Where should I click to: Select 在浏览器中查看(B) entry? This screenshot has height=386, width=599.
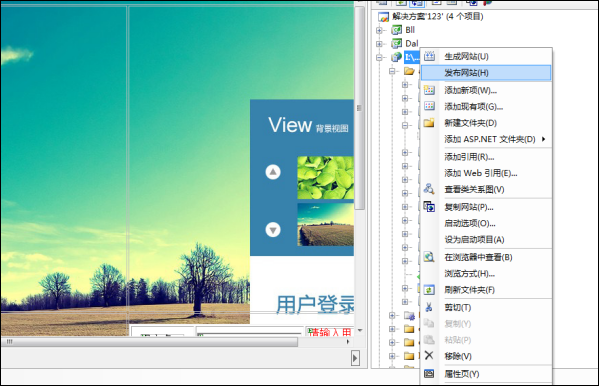(x=486, y=257)
